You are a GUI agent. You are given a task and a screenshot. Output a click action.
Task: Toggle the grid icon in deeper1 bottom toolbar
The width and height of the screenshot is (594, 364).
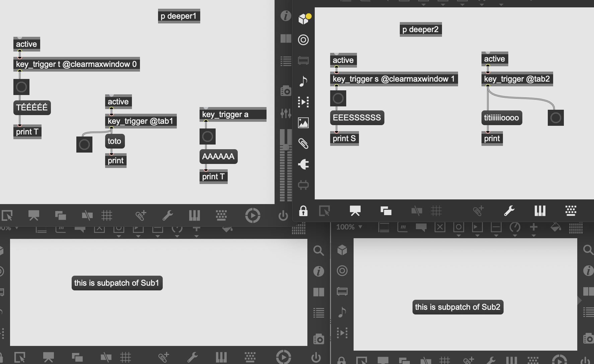pos(107,215)
